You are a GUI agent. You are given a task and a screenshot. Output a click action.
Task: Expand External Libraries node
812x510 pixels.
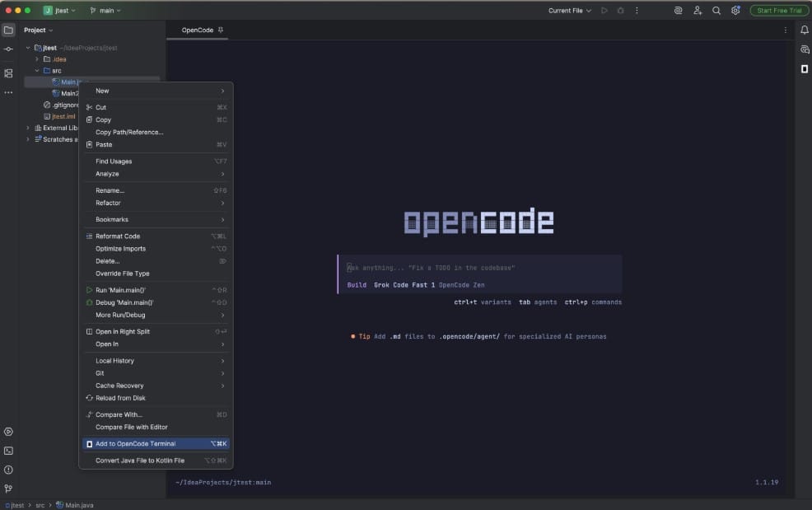tap(28, 128)
